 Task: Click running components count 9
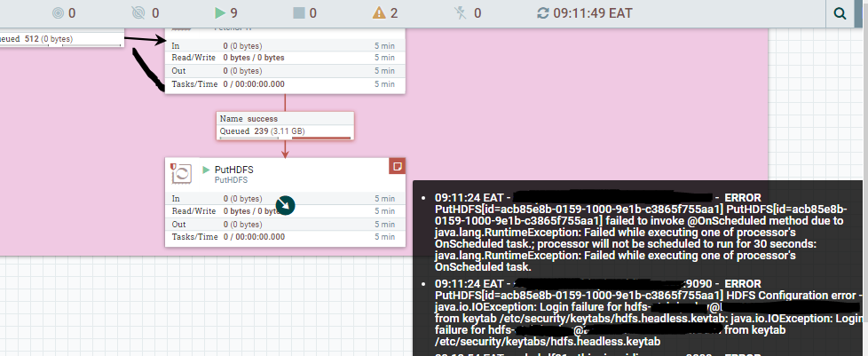point(234,13)
